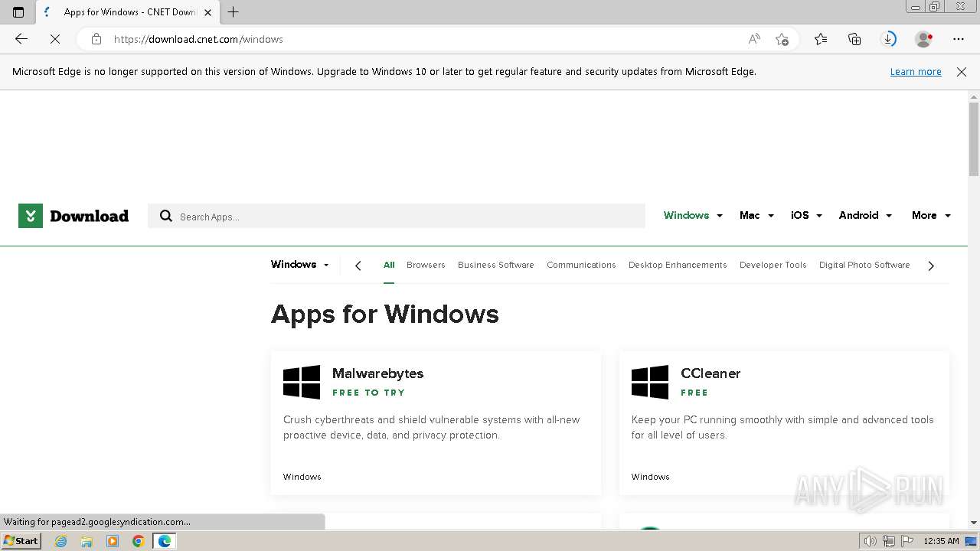The height and width of the screenshot is (551, 980).
Task: Open Read aloud icon in address bar
Action: click(754, 39)
